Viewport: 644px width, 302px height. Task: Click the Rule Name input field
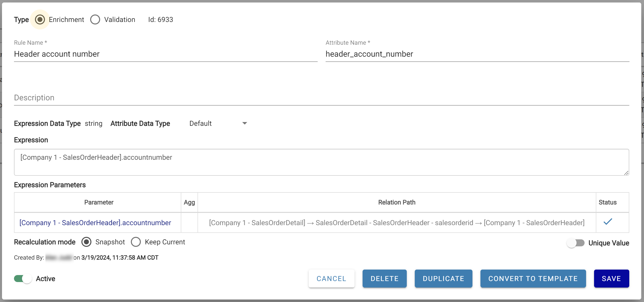point(166,54)
